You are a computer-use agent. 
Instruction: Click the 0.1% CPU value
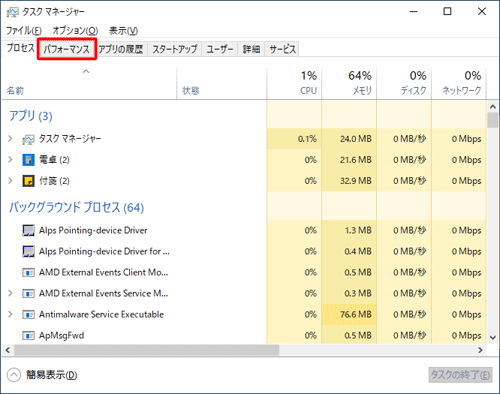point(307,139)
